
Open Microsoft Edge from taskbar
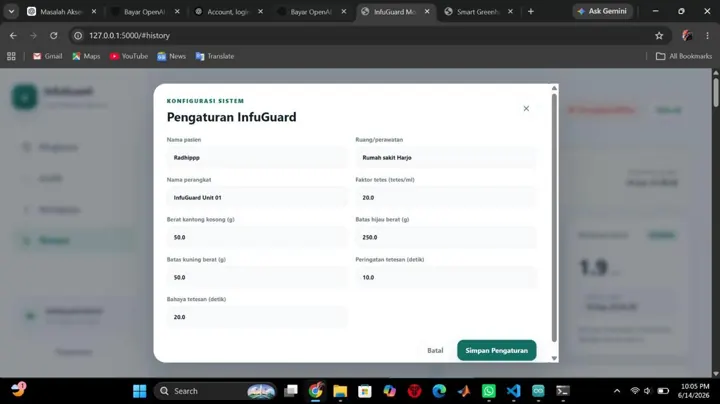point(439,391)
